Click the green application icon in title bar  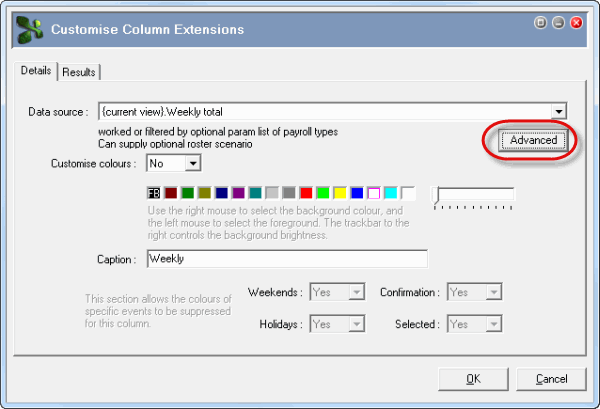pyautogui.click(x=29, y=30)
